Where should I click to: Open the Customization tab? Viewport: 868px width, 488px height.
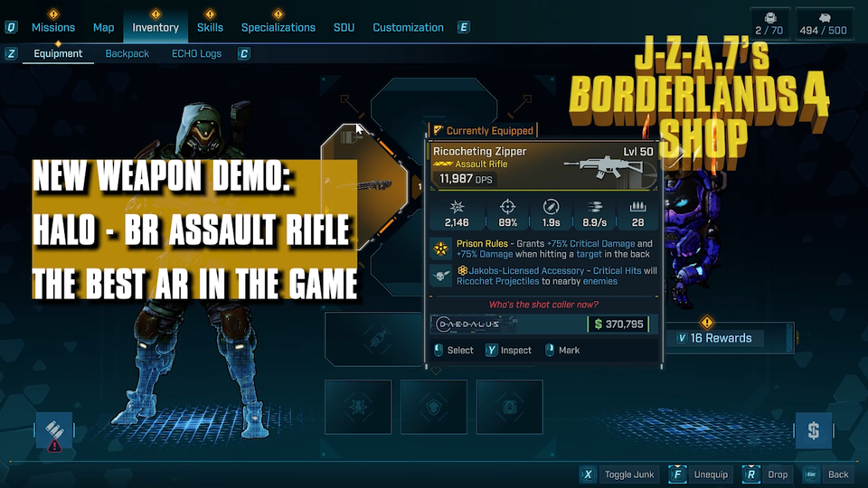coord(408,28)
